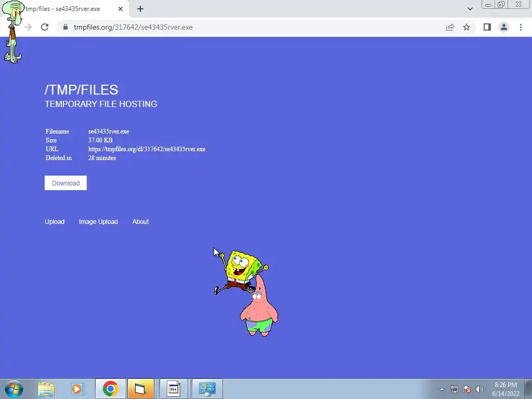Open the About link
Screen dimensions: 532x399
(x=140, y=221)
